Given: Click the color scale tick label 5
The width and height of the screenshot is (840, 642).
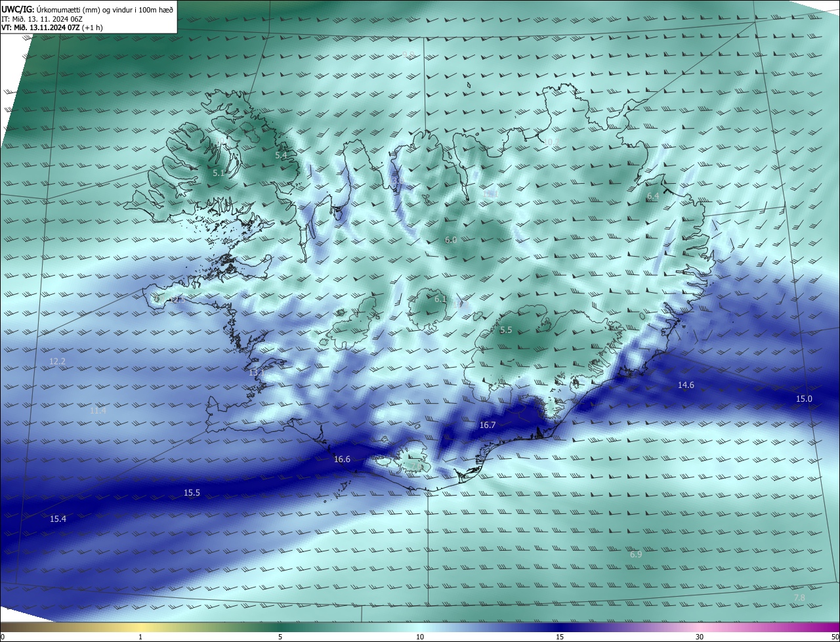Looking at the screenshot, I should coord(280,637).
